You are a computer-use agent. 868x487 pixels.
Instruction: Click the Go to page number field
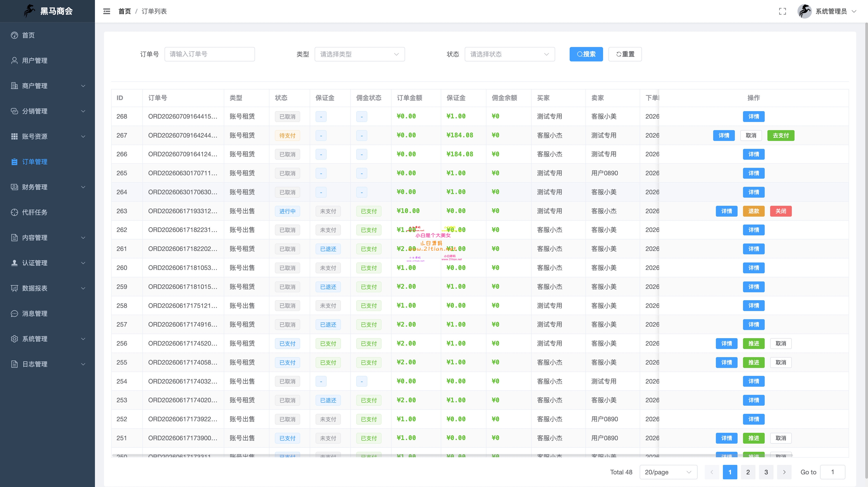click(x=832, y=472)
